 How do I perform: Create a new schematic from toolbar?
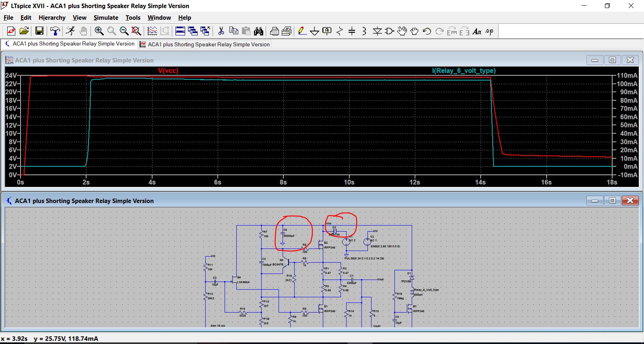click(11, 31)
